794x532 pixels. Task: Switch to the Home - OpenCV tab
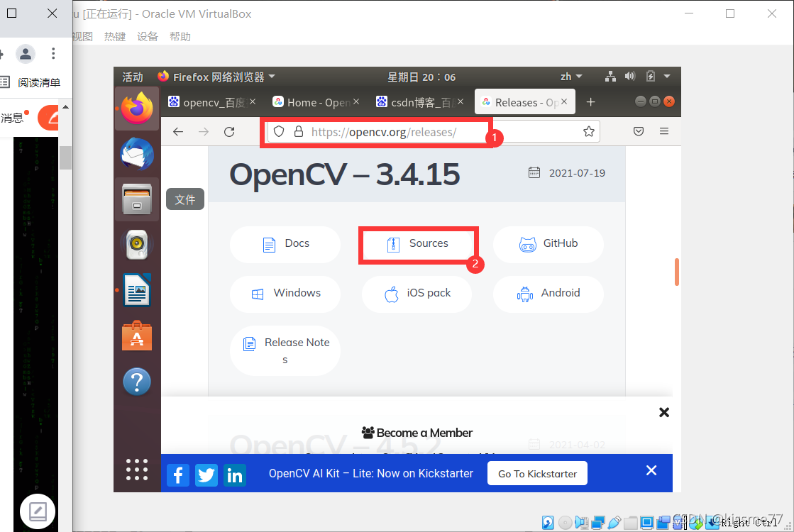click(316, 102)
